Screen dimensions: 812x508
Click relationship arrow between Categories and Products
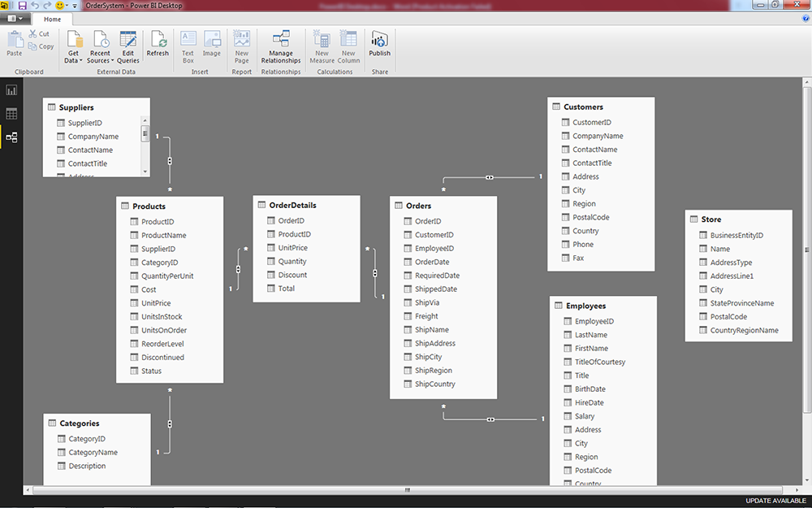coord(170,424)
